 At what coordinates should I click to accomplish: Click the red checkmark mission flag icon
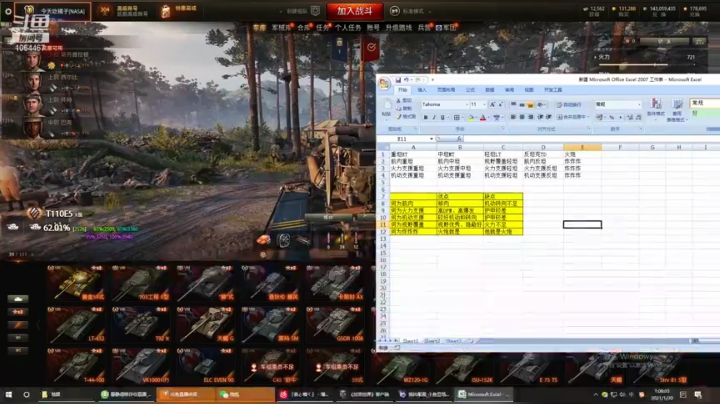coord(371,48)
